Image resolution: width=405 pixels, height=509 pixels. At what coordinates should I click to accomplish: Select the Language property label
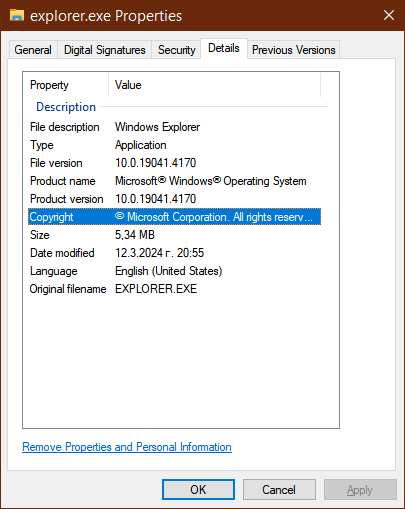click(x=54, y=271)
